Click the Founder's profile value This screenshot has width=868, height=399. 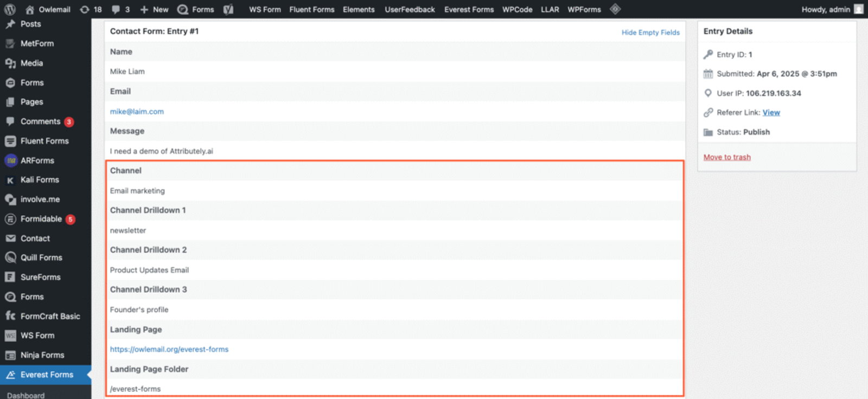click(x=139, y=310)
